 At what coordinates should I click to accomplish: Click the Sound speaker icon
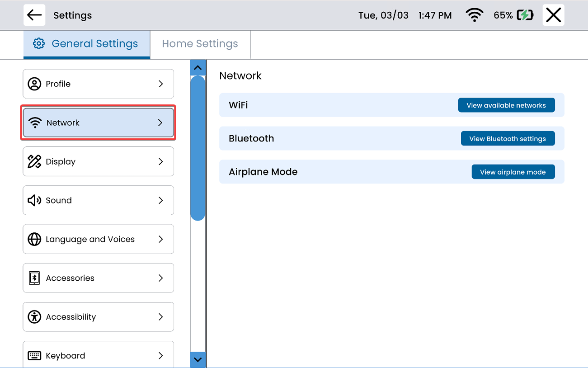pos(34,200)
